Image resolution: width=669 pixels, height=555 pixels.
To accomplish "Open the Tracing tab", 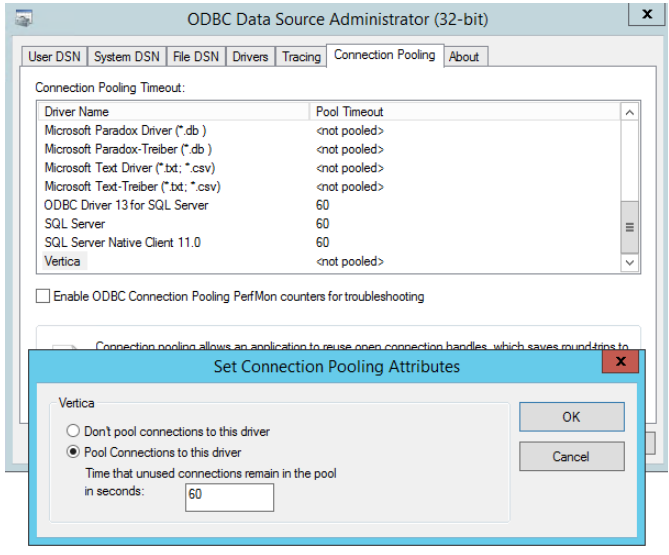I will pos(301,57).
